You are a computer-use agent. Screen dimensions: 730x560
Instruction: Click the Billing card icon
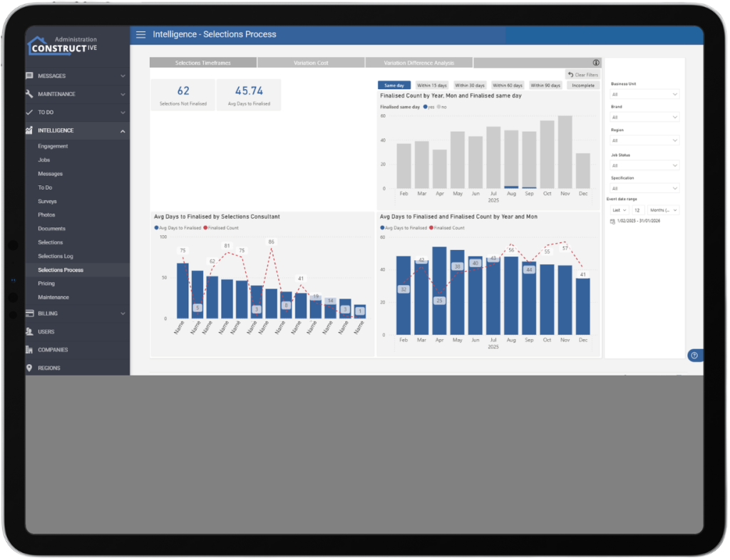[x=29, y=313]
